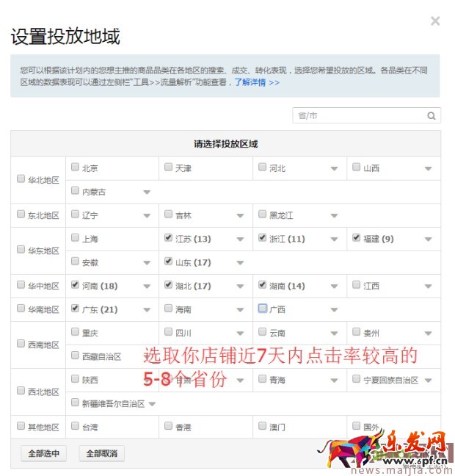Expand the 宁夏回族自治区 dropdown arrow
This screenshot has width=455, height=476.
pos(428,381)
